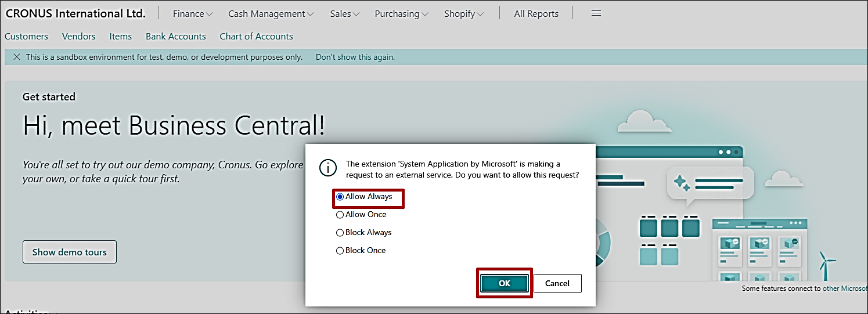868x314 pixels.
Task: Open the Vendors list
Action: 78,37
